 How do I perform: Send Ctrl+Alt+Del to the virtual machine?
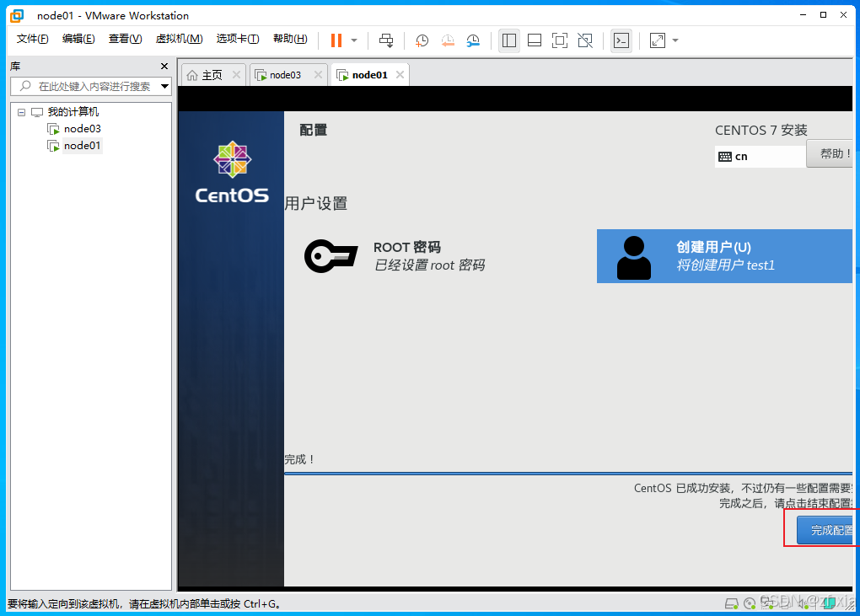click(x=386, y=40)
